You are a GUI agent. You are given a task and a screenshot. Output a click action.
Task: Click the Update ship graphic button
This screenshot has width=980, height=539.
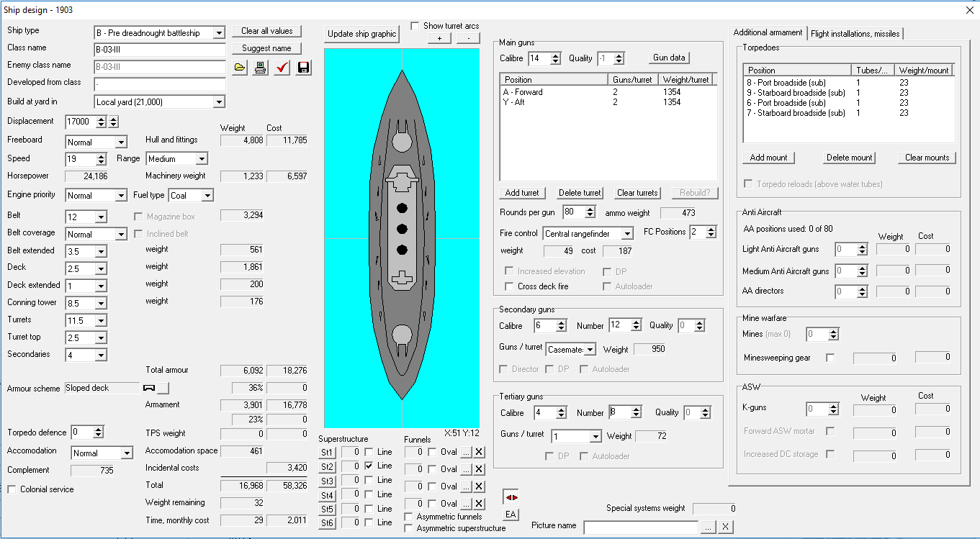tap(361, 34)
